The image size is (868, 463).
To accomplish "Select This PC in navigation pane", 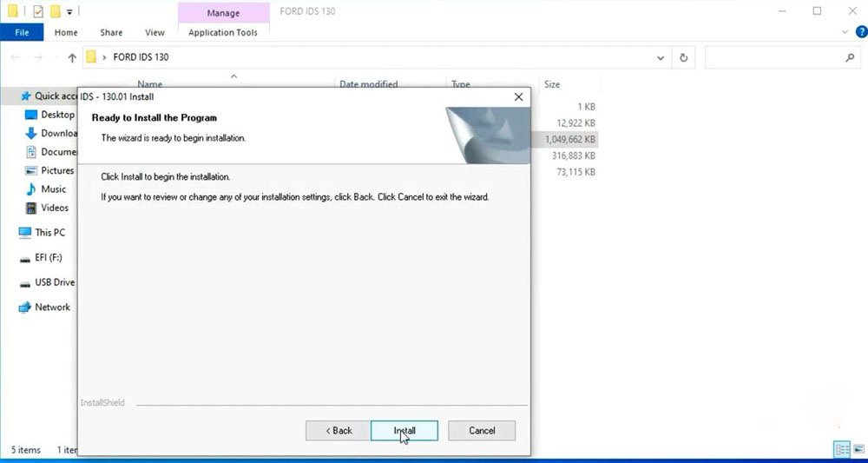I will click(42, 233).
